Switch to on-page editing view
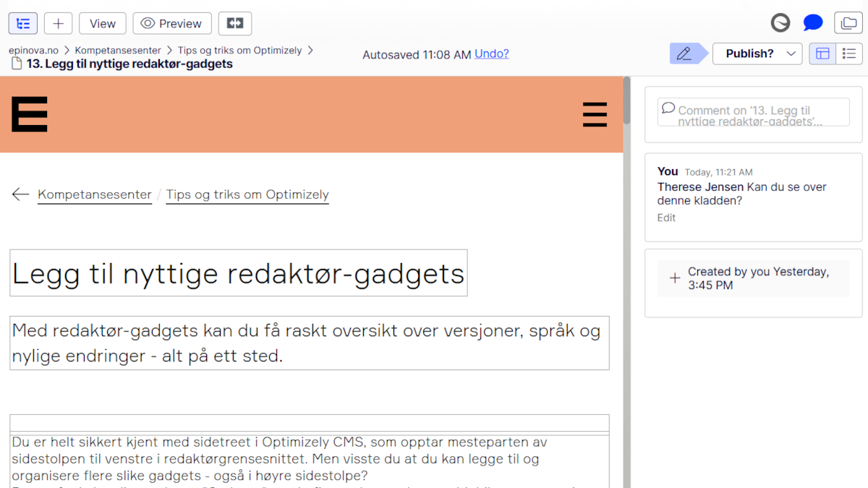 click(x=822, y=53)
